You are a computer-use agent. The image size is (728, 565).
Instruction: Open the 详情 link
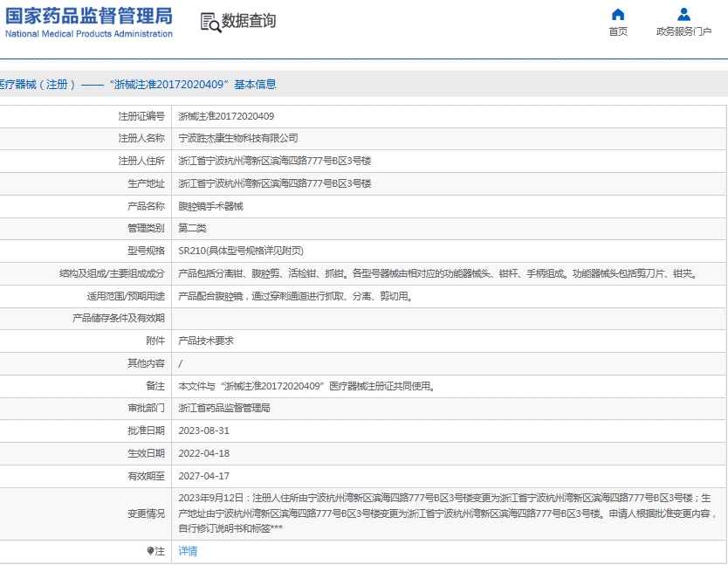(x=188, y=551)
